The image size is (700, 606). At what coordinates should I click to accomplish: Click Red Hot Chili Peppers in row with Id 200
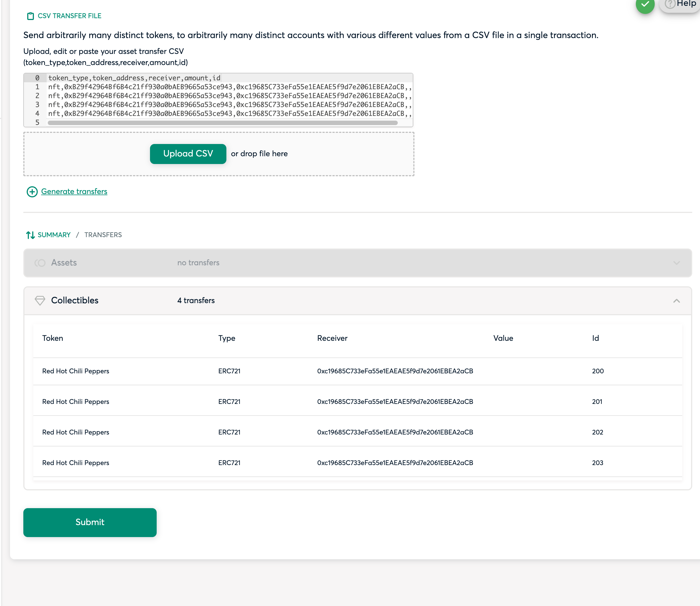pyautogui.click(x=76, y=371)
